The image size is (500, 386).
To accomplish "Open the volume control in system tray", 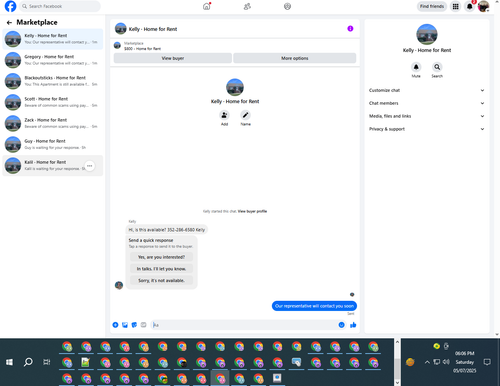I will (446, 362).
